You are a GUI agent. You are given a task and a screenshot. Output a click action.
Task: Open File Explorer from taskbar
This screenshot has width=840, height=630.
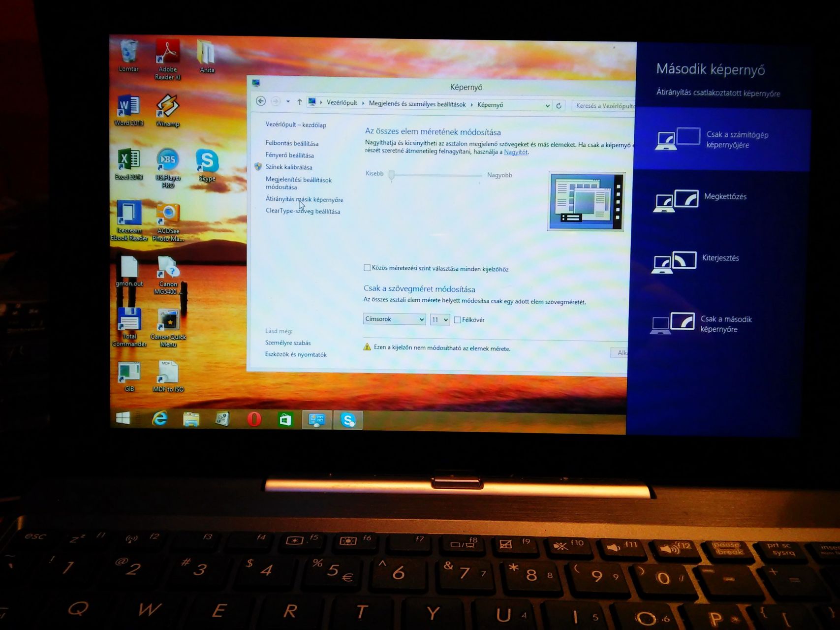191,419
